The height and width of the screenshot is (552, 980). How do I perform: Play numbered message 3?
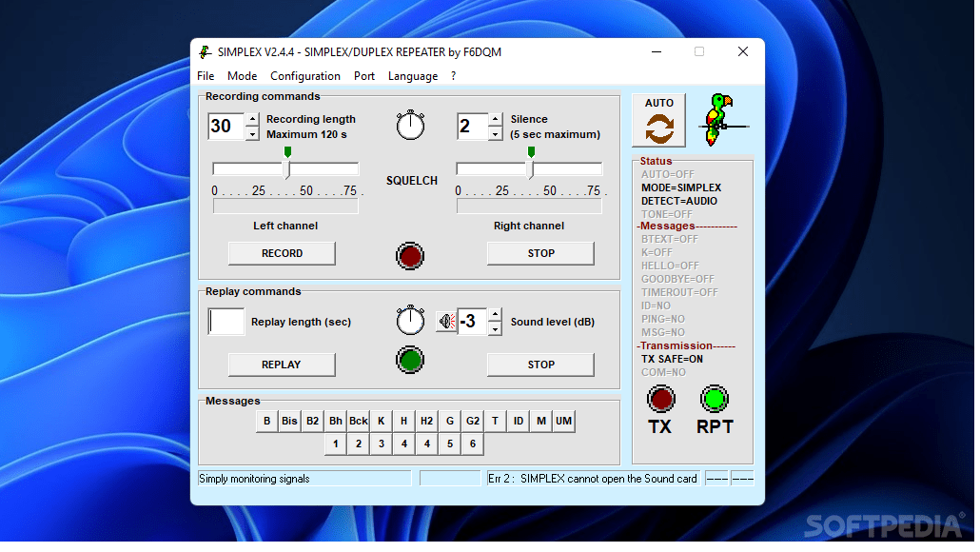(x=382, y=444)
